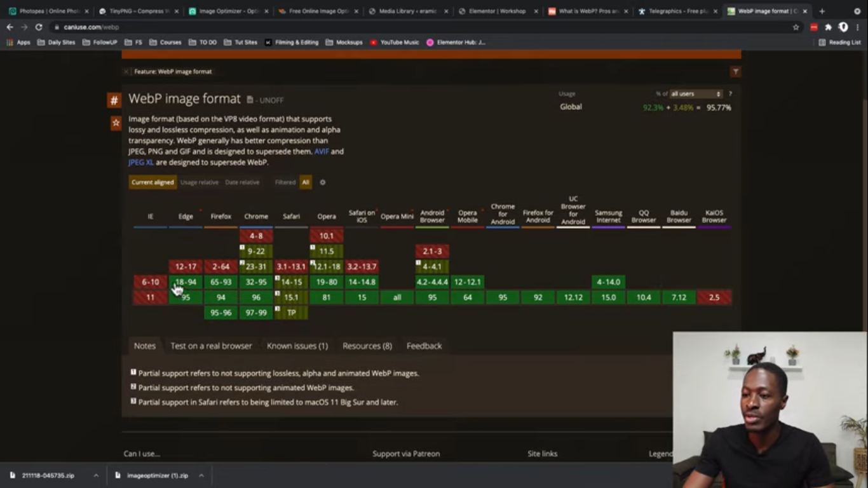Click the Opera Mini 'all' cell

397,297
